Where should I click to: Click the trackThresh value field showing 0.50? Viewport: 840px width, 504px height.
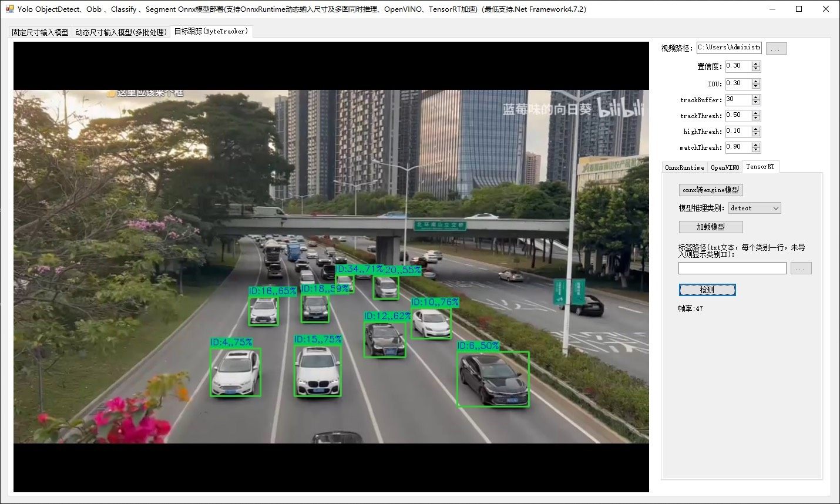click(738, 116)
